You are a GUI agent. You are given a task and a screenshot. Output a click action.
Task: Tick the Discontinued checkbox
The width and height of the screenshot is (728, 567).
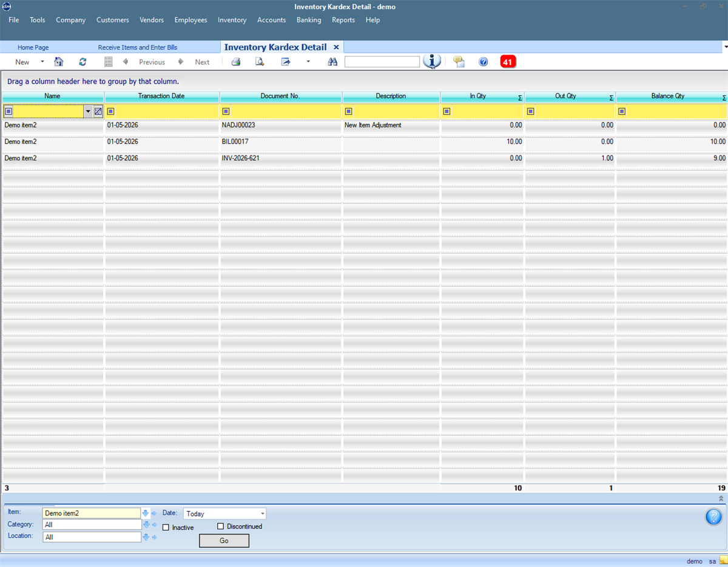[x=220, y=526]
